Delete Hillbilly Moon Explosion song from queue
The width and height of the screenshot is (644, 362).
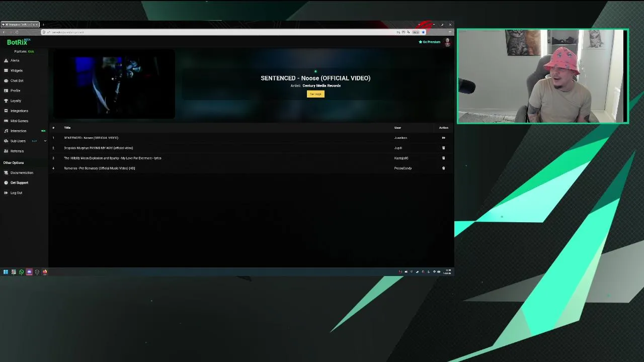tap(443, 158)
